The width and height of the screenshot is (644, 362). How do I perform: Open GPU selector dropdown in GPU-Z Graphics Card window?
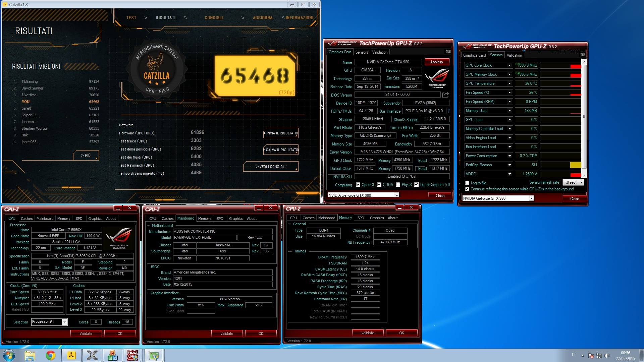(397, 195)
